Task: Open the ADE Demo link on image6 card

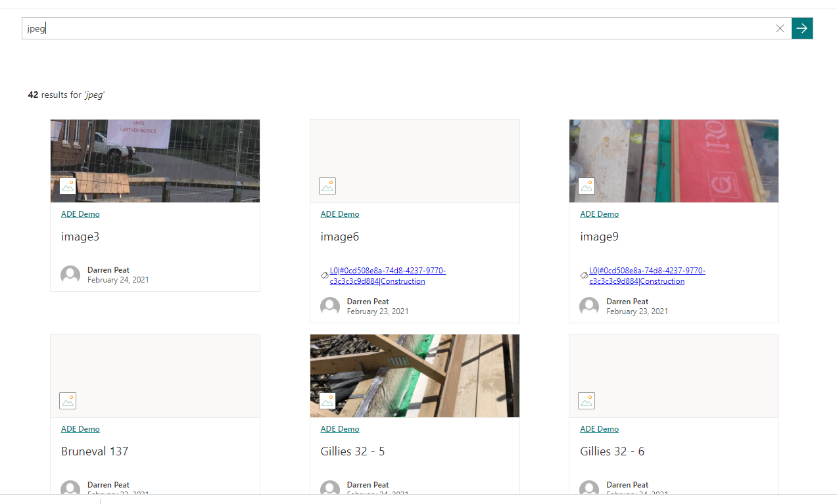Action: tap(340, 214)
